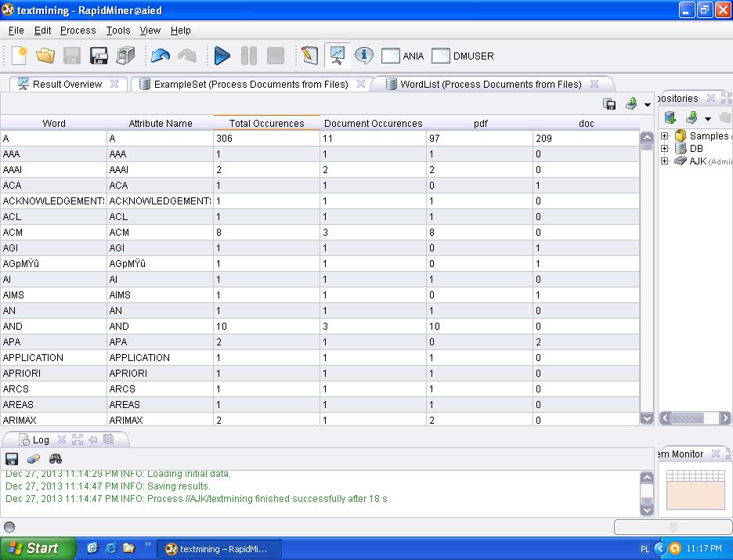This screenshot has width=733, height=560.
Task: Open the View menu
Action: coord(150,31)
